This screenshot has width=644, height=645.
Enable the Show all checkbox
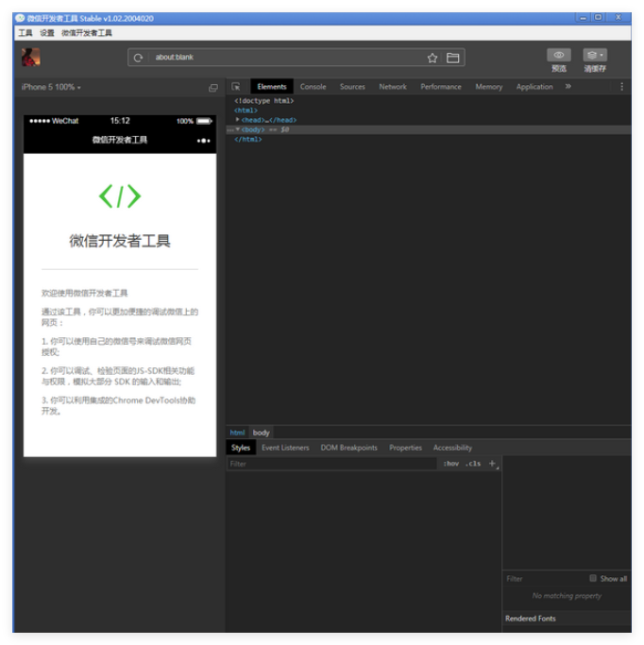point(593,578)
